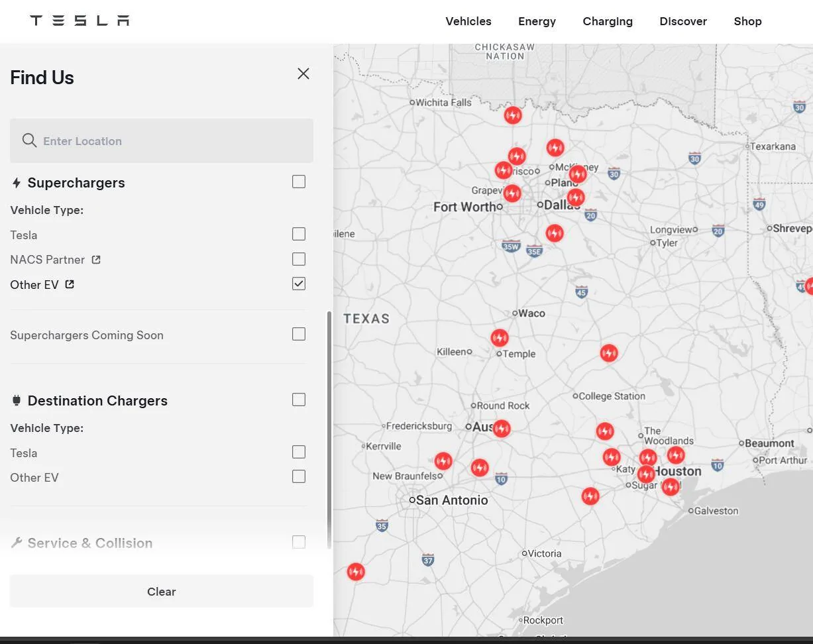Click the San Antonio city label
The width and height of the screenshot is (813, 644).
click(x=452, y=500)
